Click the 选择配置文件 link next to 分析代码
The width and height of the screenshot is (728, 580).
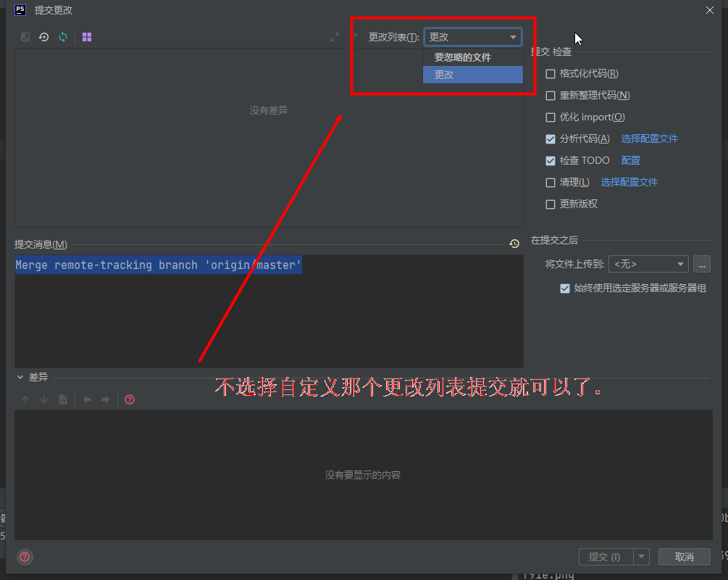coord(648,138)
